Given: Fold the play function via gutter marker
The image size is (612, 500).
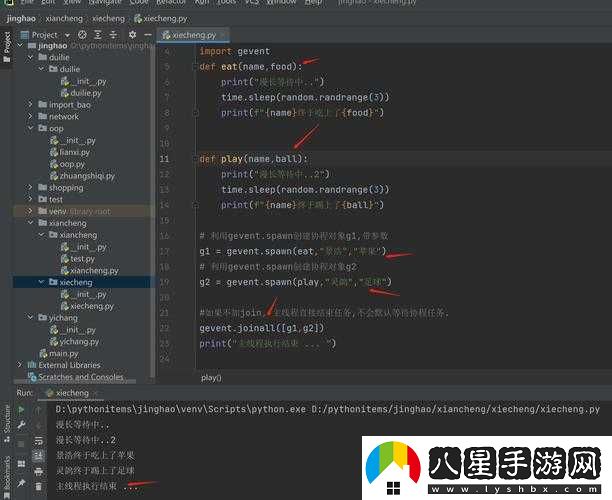Looking at the screenshot, I should click(195, 159).
